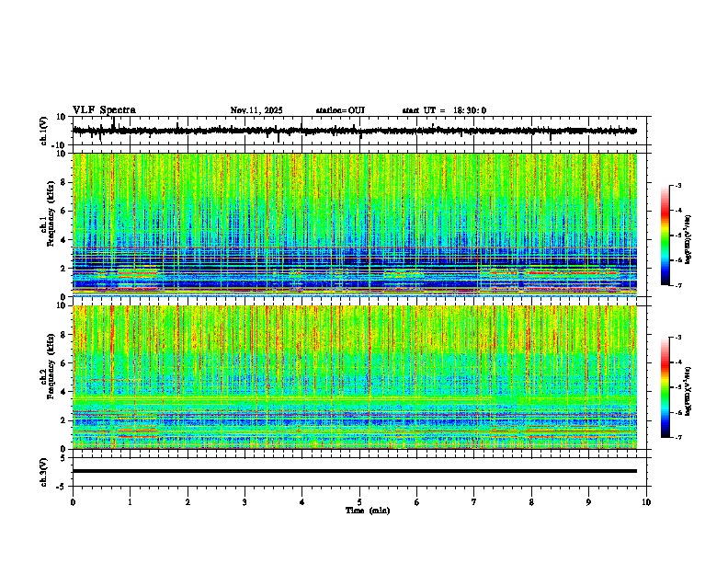Click the "ch.3(V)" axis label

pos(44,472)
